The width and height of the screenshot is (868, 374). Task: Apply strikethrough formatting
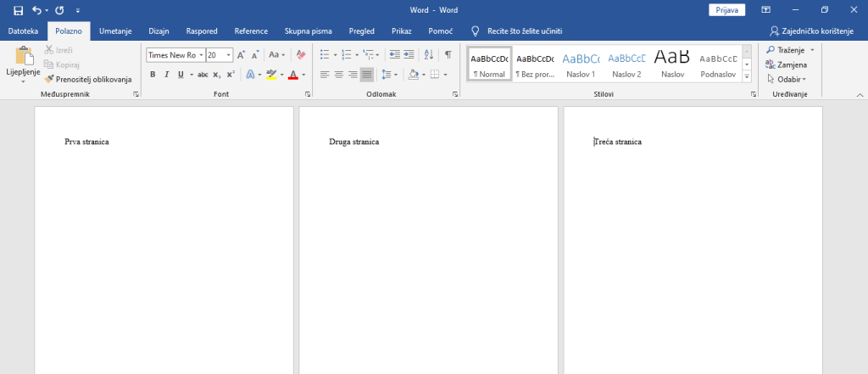[203, 75]
